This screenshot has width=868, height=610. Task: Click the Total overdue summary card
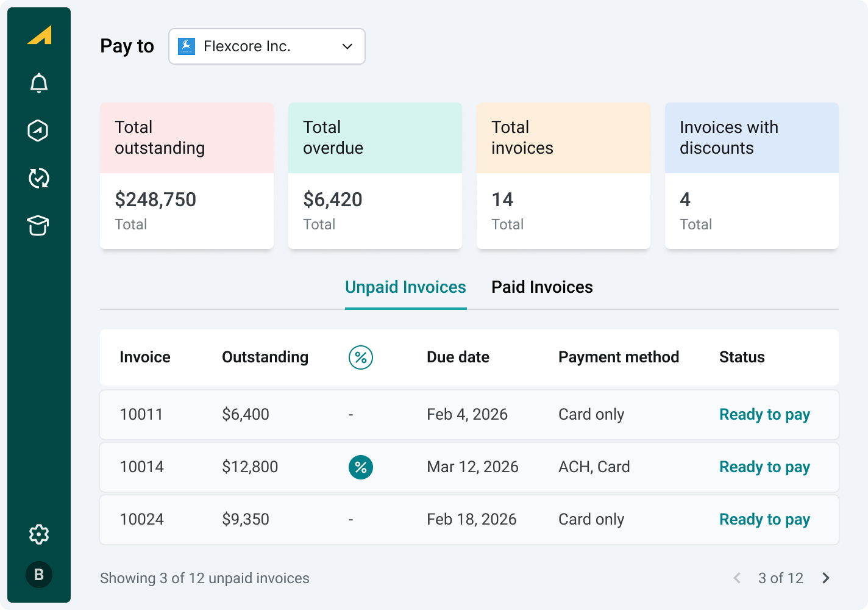(375, 176)
